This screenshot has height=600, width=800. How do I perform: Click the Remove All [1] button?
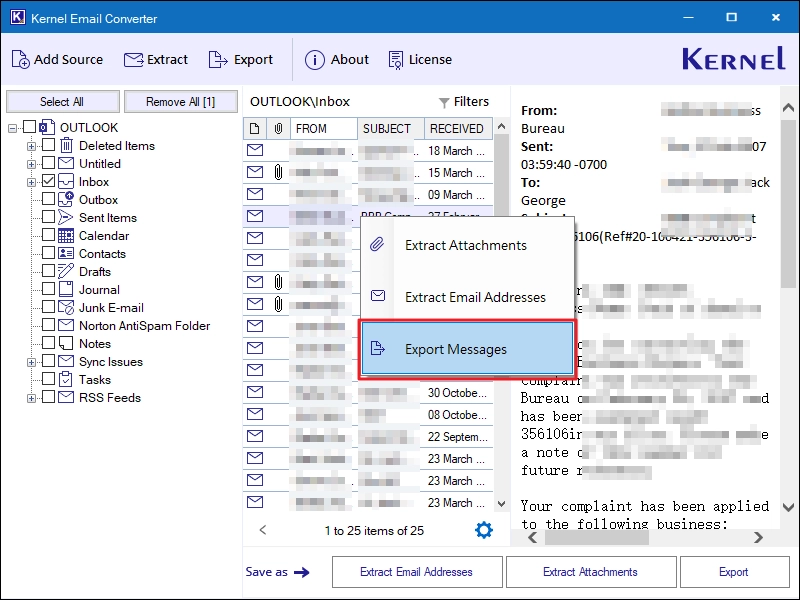pyautogui.click(x=181, y=102)
